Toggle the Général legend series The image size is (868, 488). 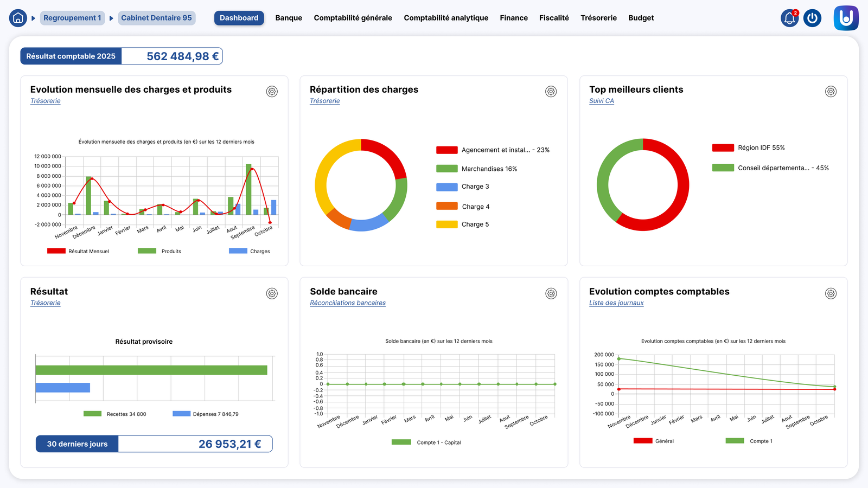point(654,441)
